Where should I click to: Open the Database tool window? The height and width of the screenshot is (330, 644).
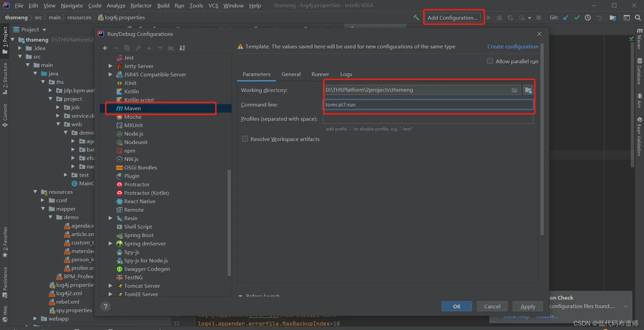639,71
